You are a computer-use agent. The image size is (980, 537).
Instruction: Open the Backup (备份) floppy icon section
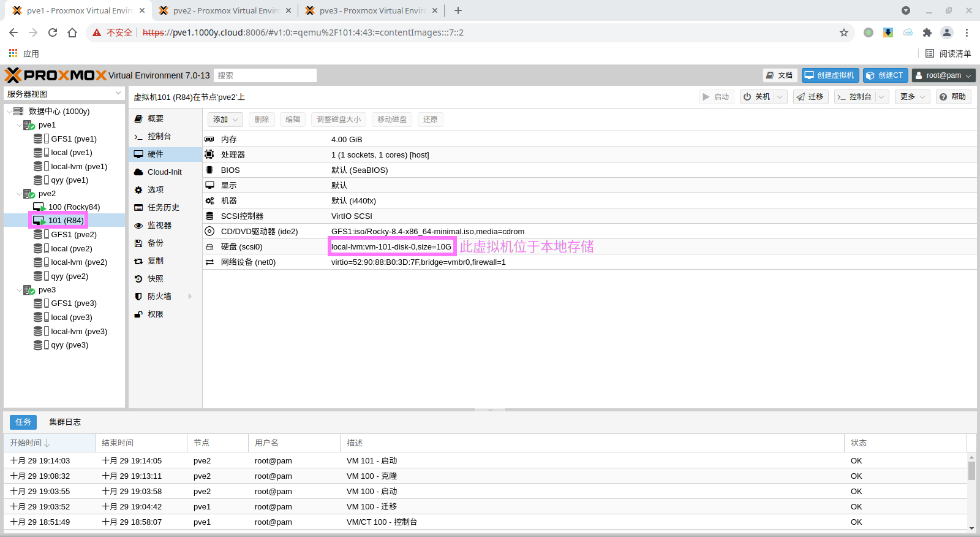click(x=155, y=243)
